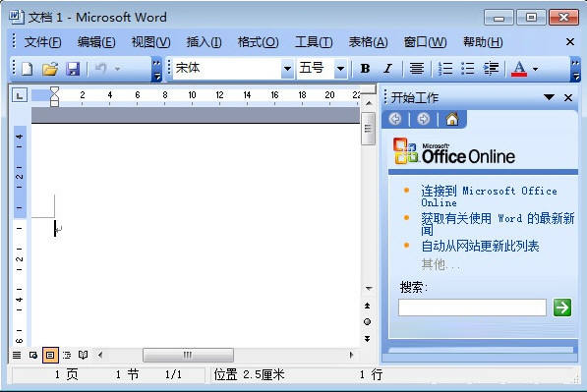Open the 窗口(W) menu
The image size is (587, 392).
pos(425,42)
